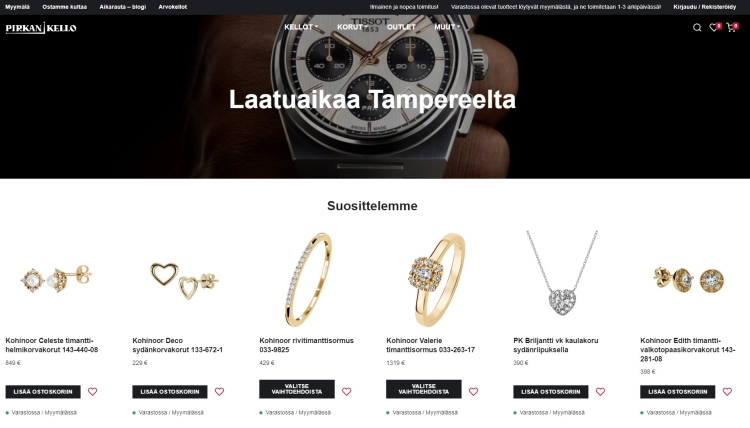Choose options for Kohinoor Valerie ring
This screenshot has width=750, height=428.
click(424, 389)
